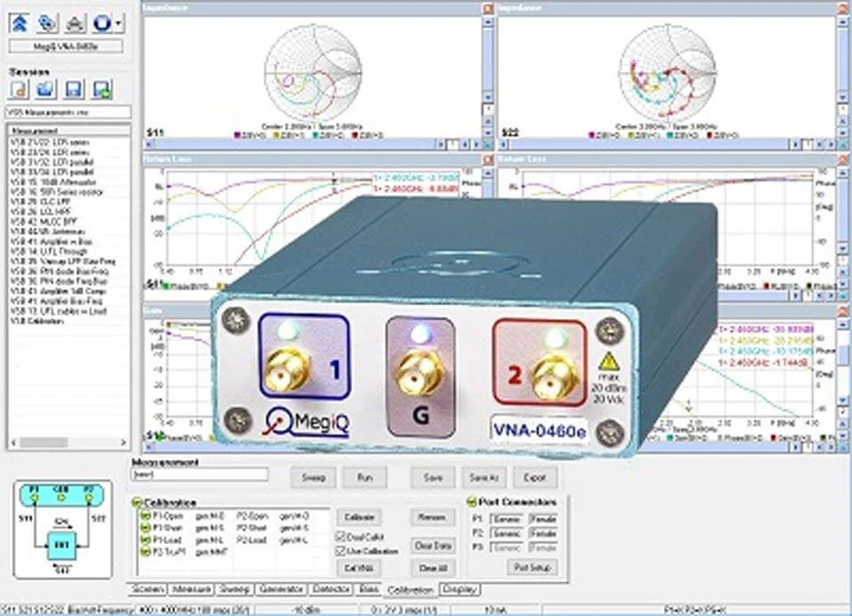Click the round blue toolbar icon
The height and width of the screenshot is (616, 852).
[103, 22]
